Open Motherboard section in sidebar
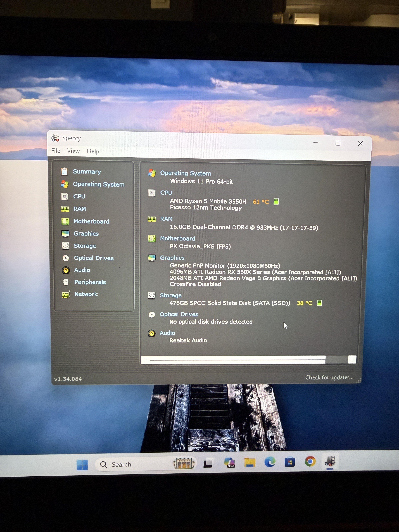The height and width of the screenshot is (532, 399). [91, 221]
